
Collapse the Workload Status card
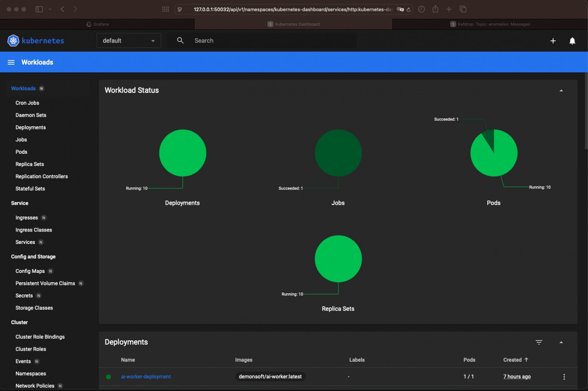point(561,90)
